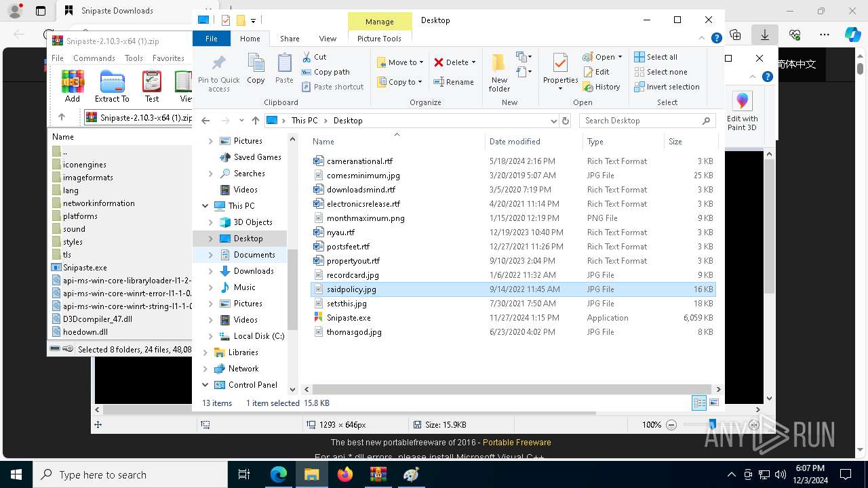Switch to the Share ribbon tab
Screen dimensions: 868x488
290,39
